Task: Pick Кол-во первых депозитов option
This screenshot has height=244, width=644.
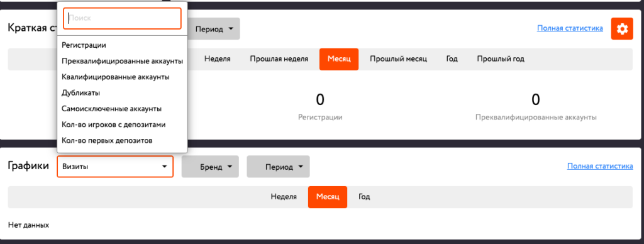Action: point(107,140)
